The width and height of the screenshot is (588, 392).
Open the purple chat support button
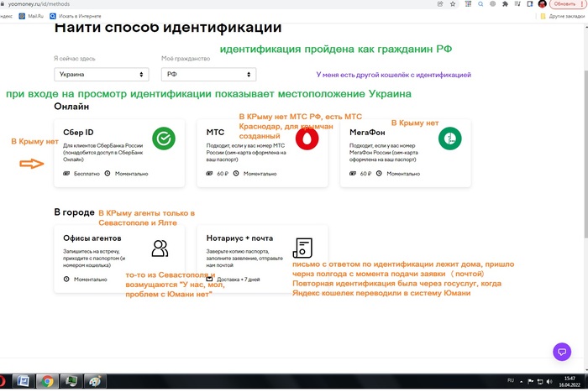click(x=563, y=351)
